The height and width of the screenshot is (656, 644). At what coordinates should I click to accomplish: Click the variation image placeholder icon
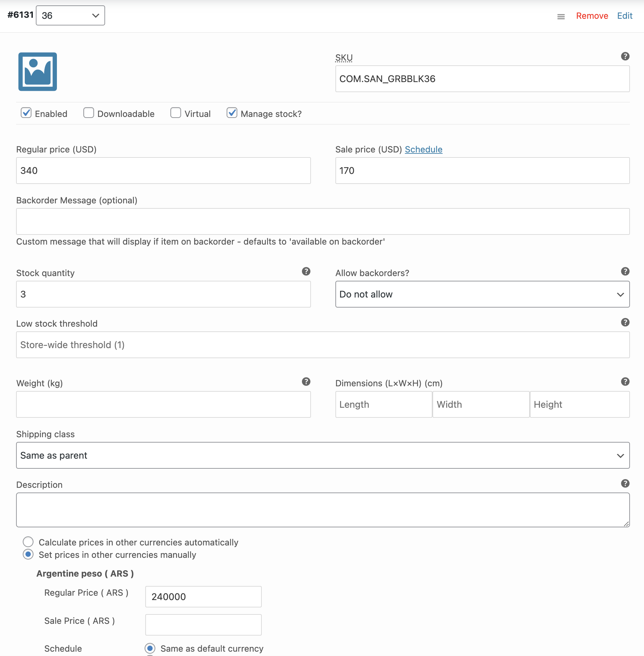(x=37, y=71)
